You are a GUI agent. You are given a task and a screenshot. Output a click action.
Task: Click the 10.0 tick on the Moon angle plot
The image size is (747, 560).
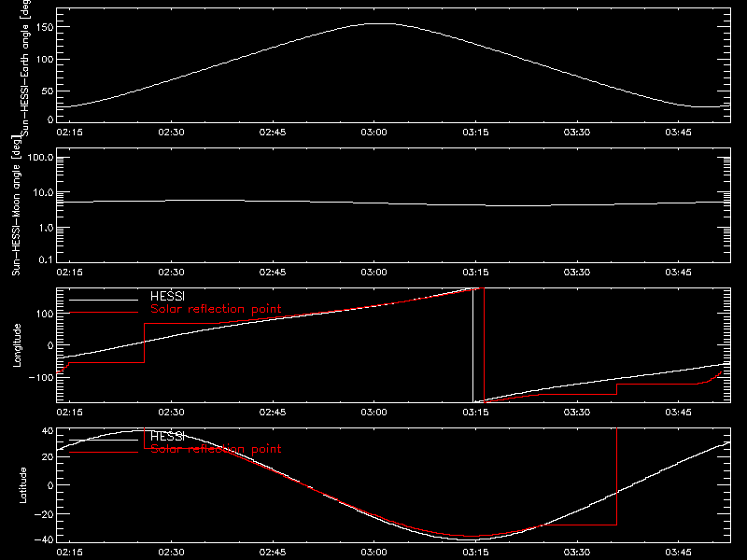43,192
